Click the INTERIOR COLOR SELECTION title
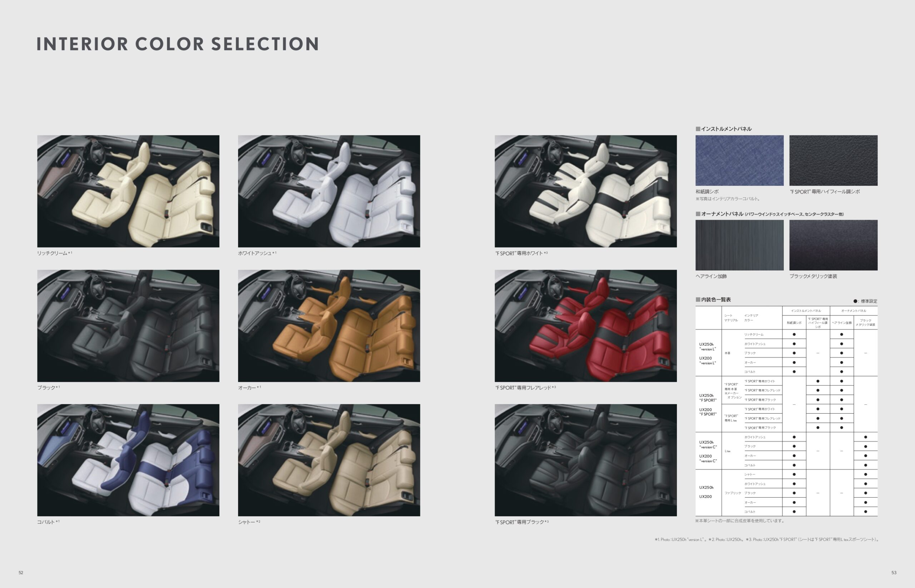This screenshot has height=588, width=915. [x=178, y=44]
